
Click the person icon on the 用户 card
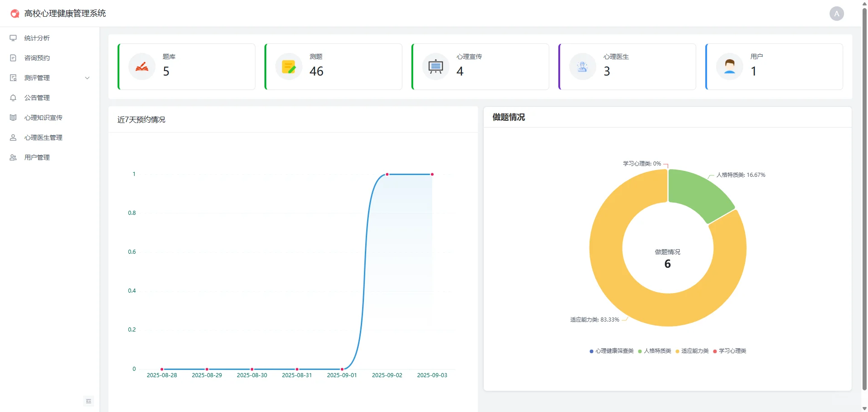729,66
